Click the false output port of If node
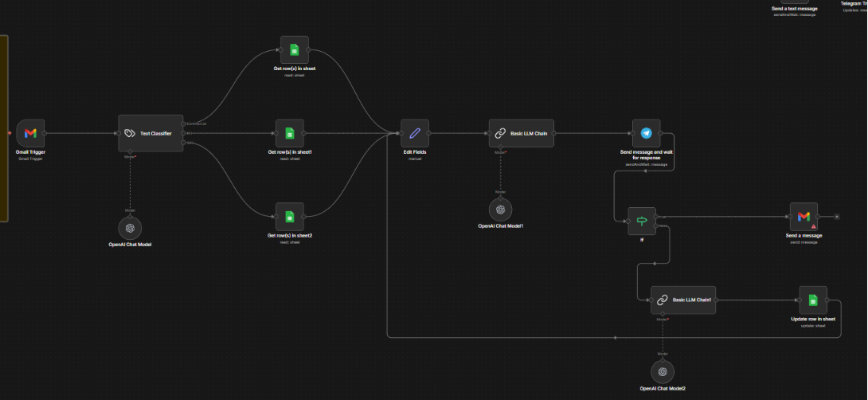 tap(656, 226)
